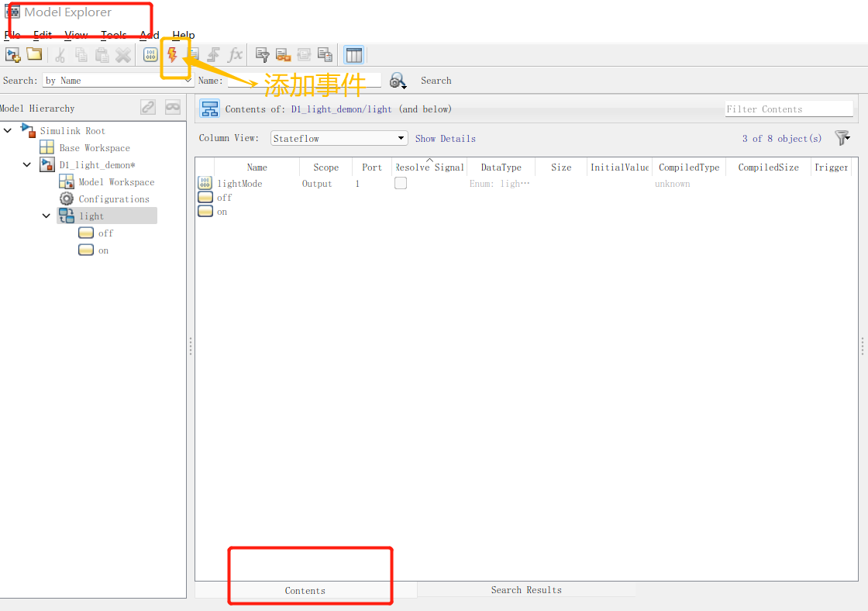The height and width of the screenshot is (611, 868).
Task: Open a model using the folder icon
Action: pos(34,54)
